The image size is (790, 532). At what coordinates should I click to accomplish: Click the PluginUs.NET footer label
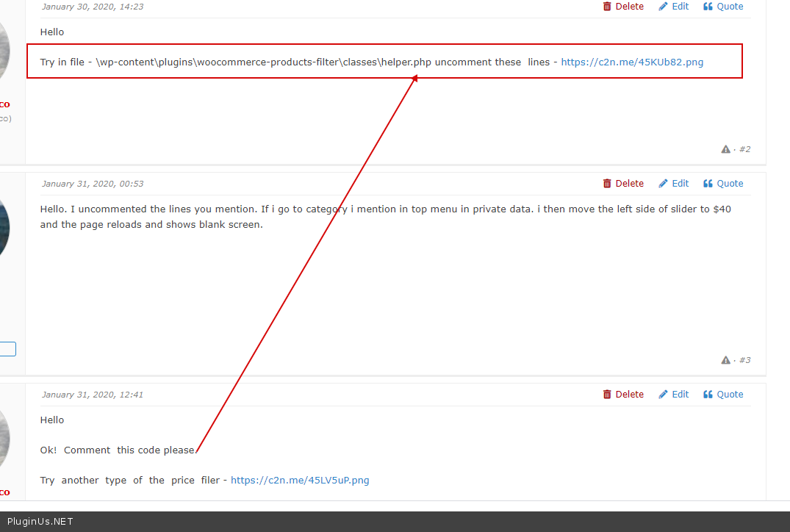tap(40, 522)
